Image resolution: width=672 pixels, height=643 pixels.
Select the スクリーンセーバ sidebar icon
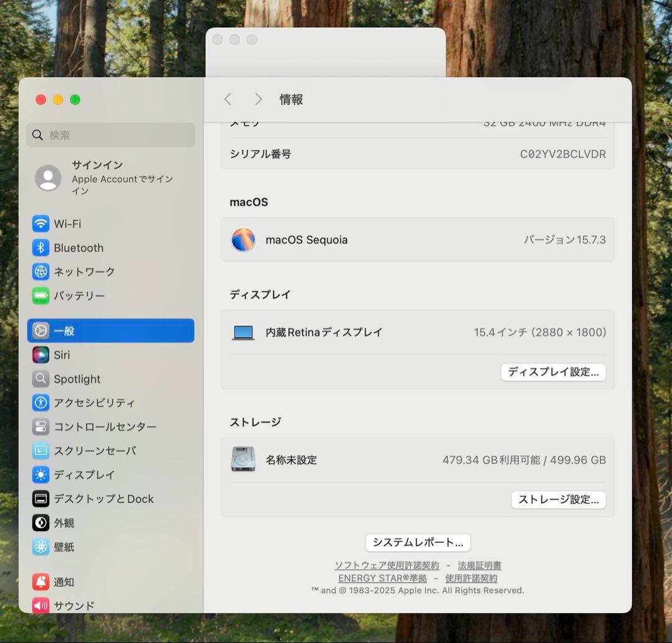[x=40, y=451]
